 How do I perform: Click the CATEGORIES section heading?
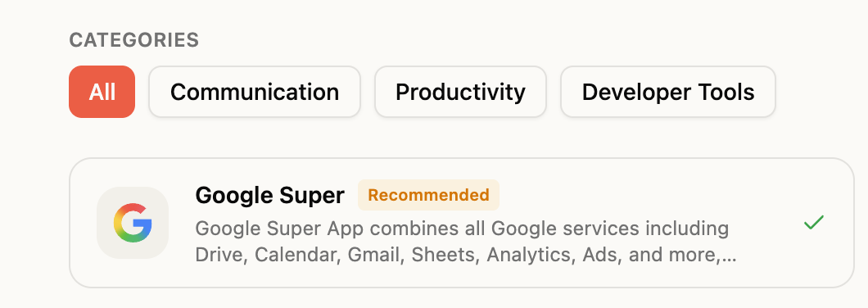point(134,40)
